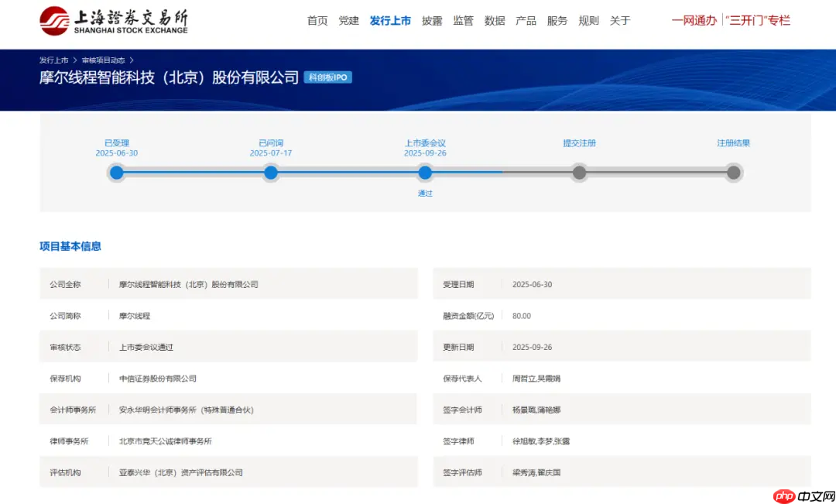Select 监管 in the navigation bar
The height and width of the screenshot is (504, 836).
(463, 21)
